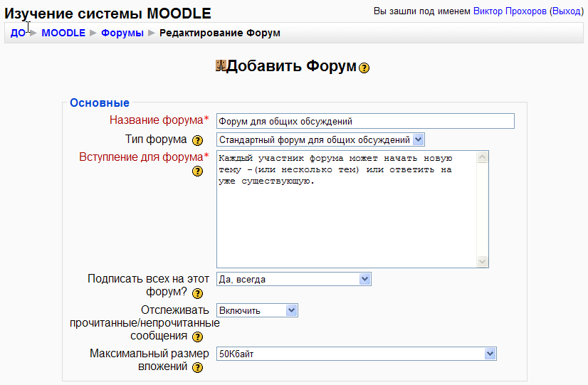Click help icon next to Тип форума

197,141
